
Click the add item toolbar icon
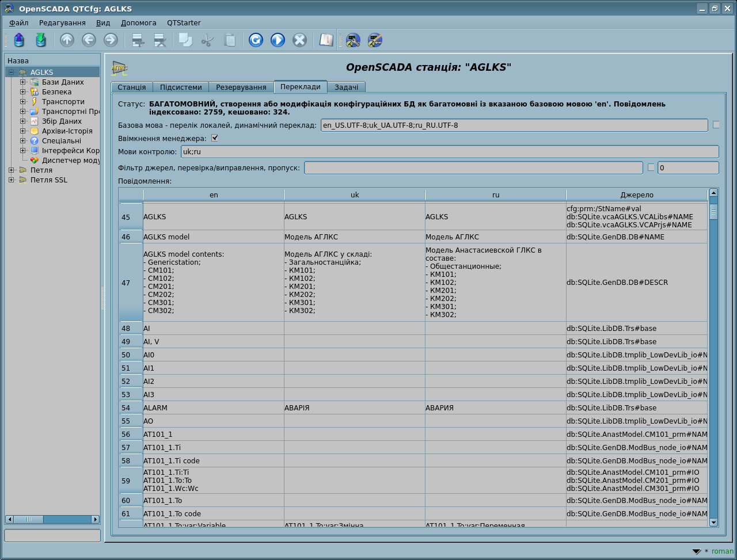[x=138, y=40]
